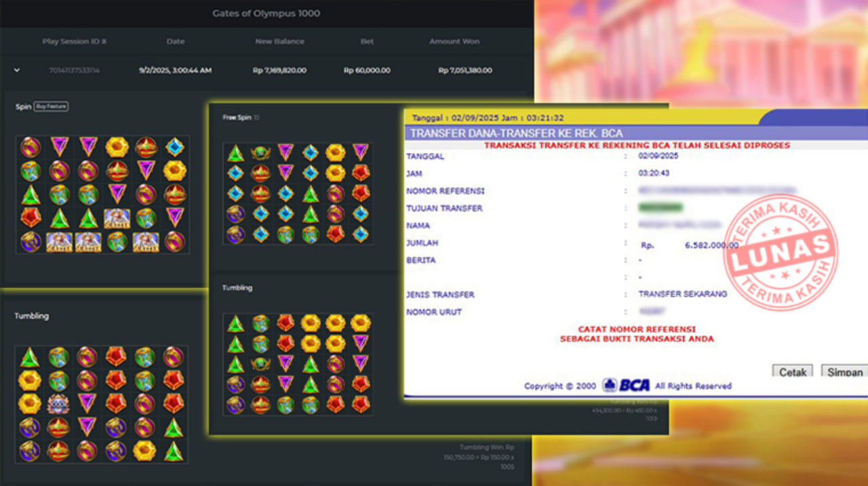This screenshot has height=486, width=868.
Task: Click the Tumbling label below the Free Spin grid
Action: coord(237,288)
